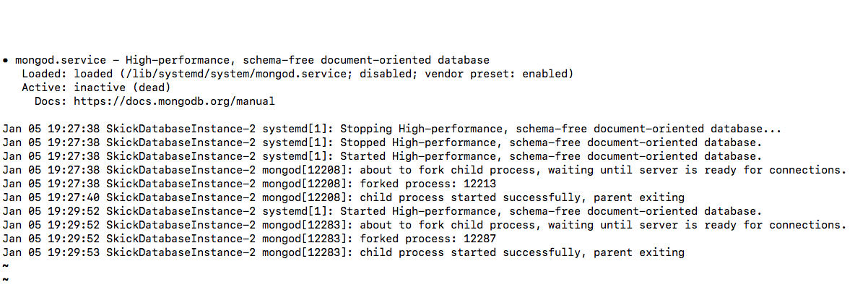Click the "Docs:" field label
The height and width of the screenshot is (290, 868).
pos(51,101)
